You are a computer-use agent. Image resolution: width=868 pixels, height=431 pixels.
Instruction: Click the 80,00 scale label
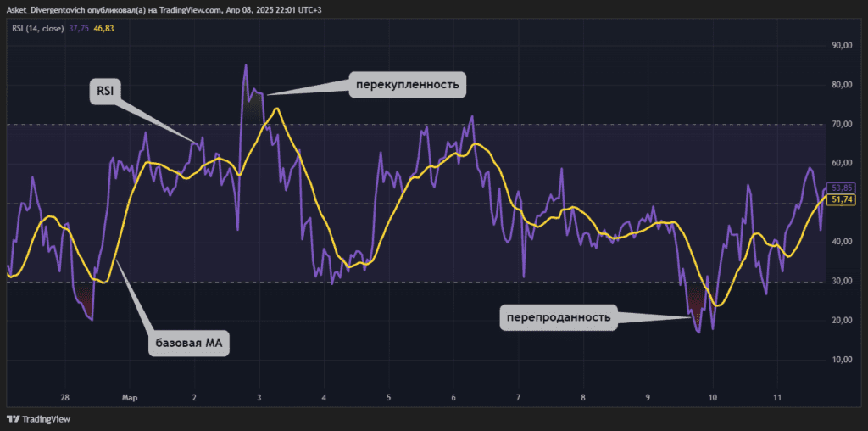click(x=842, y=85)
